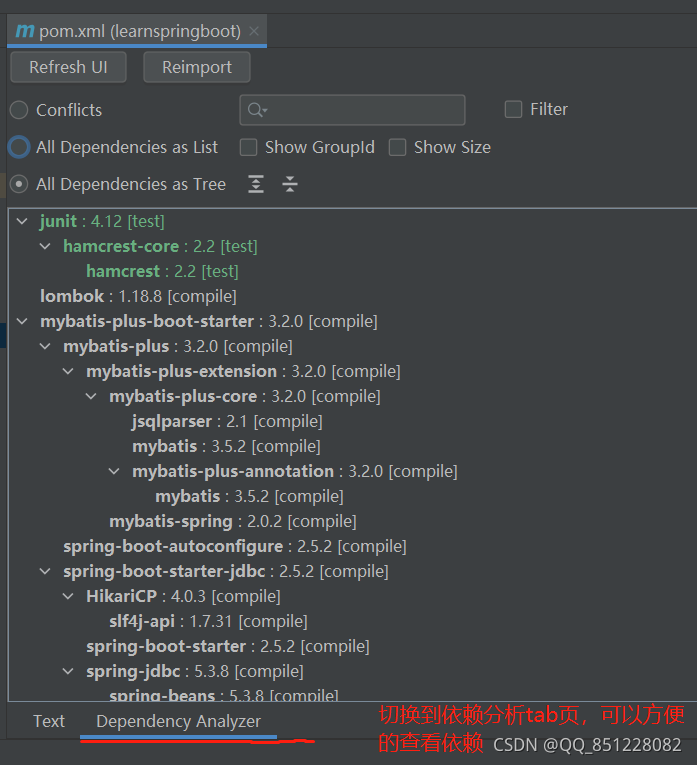Switch to the Text tab
Screen dimensions: 697x765
pyautogui.click(x=49, y=721)
